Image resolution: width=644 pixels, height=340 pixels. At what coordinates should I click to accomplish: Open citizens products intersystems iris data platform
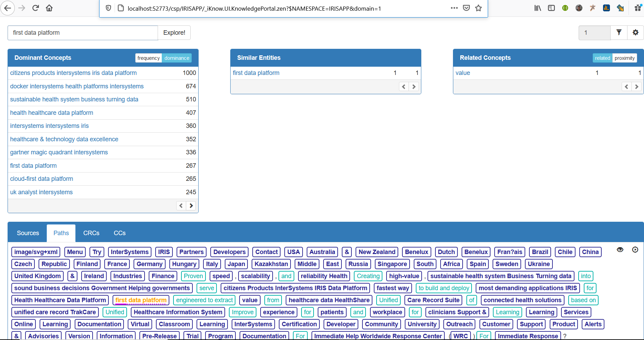[x=73, y=73]
